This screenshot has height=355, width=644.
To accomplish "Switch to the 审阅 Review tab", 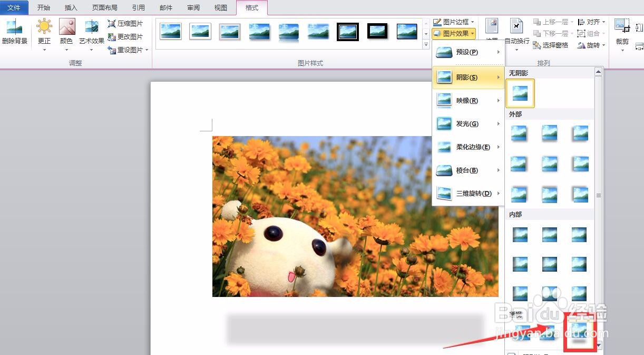I will point(193,8).
